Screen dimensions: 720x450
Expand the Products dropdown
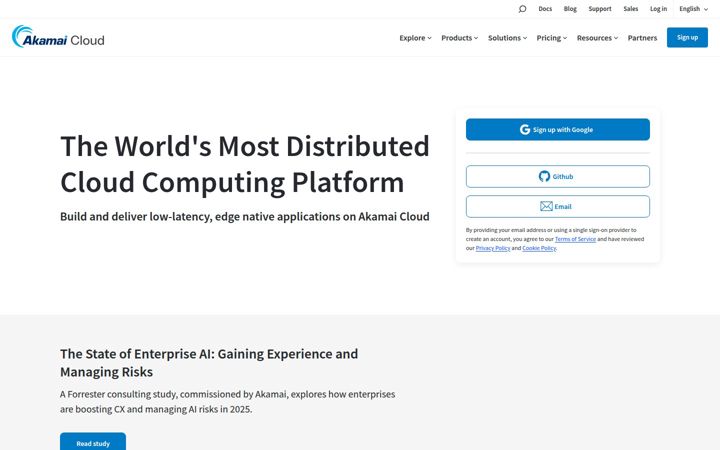tap(459, 38)
